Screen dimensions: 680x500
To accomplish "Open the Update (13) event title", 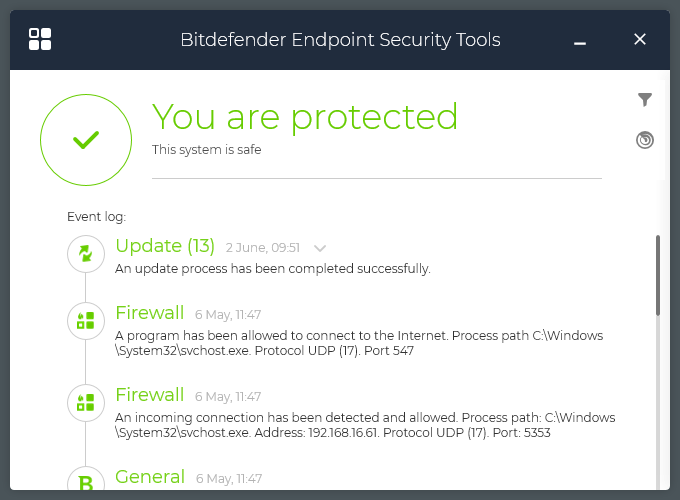I will 165,246.
